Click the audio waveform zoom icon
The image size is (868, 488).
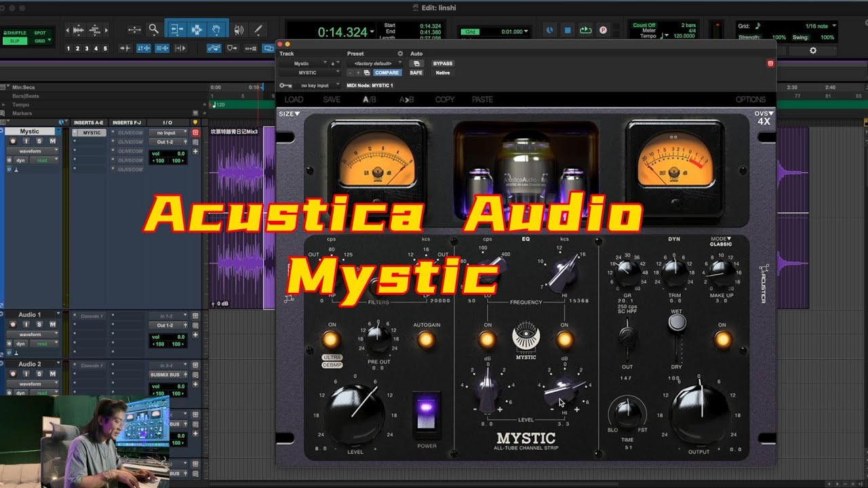pos(79,30)
